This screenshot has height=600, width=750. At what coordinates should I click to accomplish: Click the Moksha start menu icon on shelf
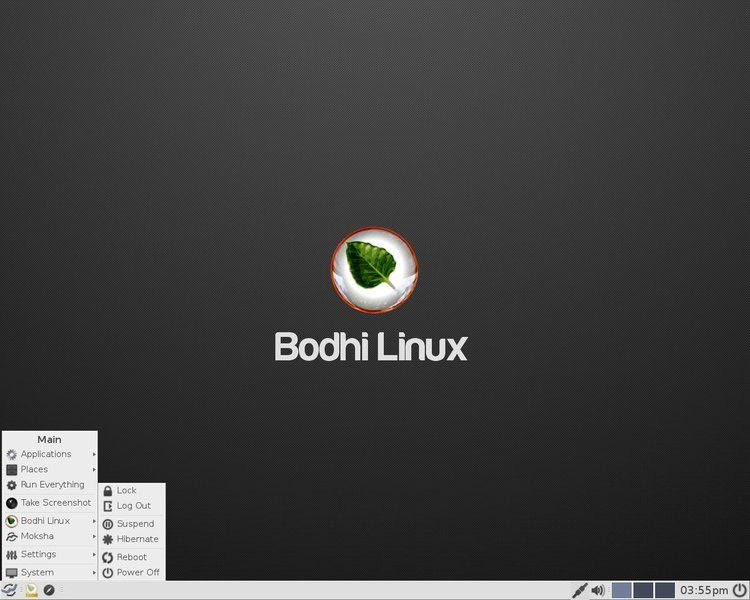click(9, 590)
